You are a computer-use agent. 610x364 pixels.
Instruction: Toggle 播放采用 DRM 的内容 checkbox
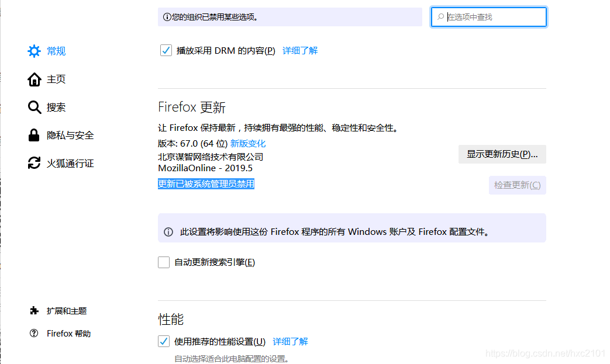coord(166,50)
